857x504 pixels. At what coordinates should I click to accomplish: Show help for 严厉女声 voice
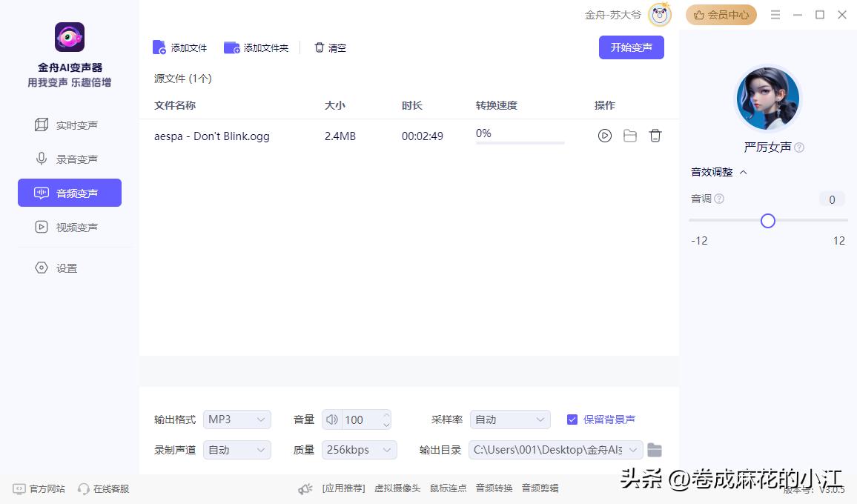tap(799, 147)
